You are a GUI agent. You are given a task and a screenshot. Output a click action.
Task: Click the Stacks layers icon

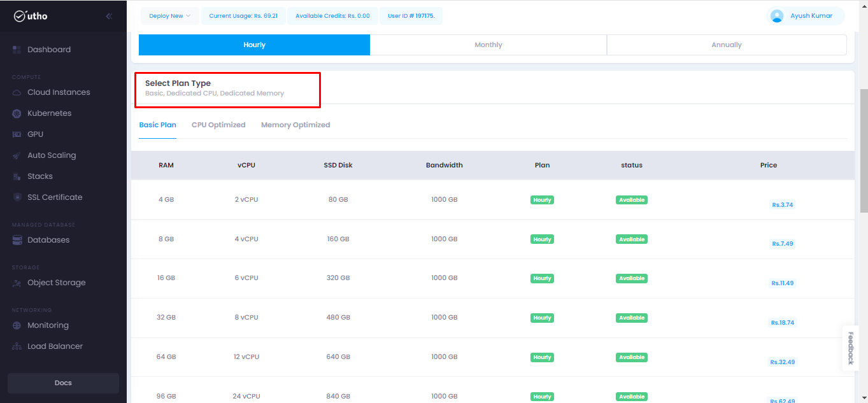(17, 176)
